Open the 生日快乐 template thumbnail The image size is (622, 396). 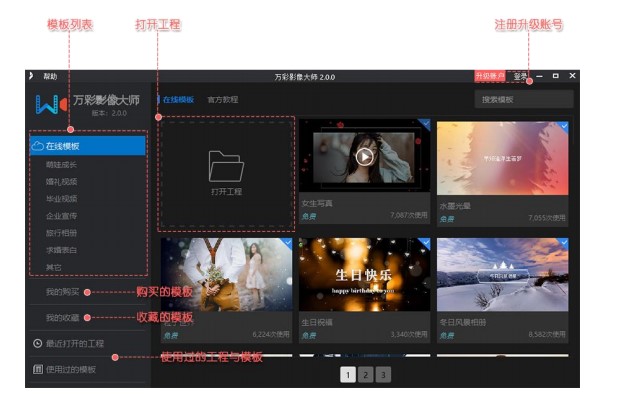(364, 275)
